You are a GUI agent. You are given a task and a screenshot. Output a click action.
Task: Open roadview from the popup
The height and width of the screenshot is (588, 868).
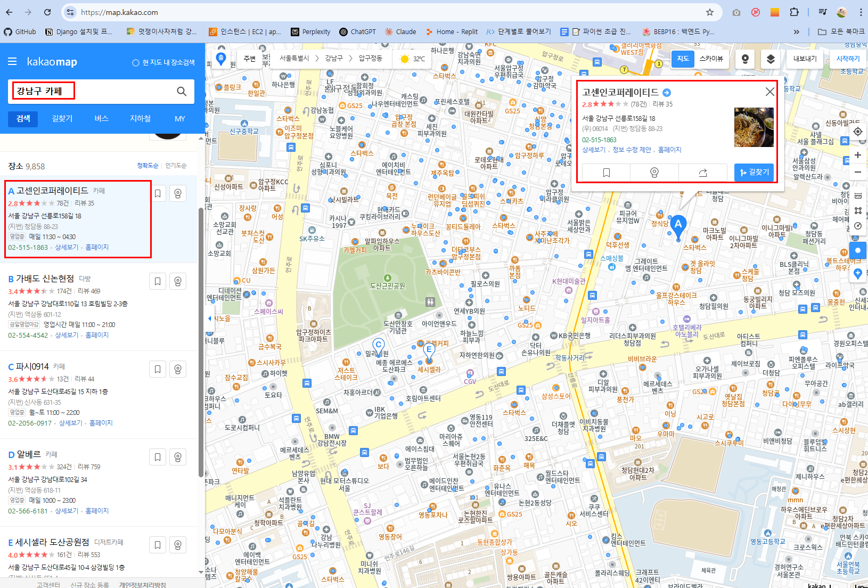click(654, 173)
